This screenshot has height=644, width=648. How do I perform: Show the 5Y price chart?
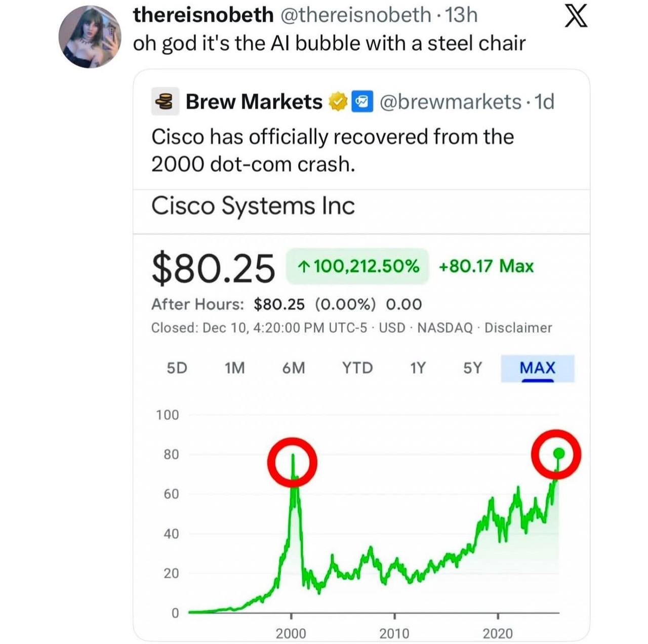(x=472, y=368)
